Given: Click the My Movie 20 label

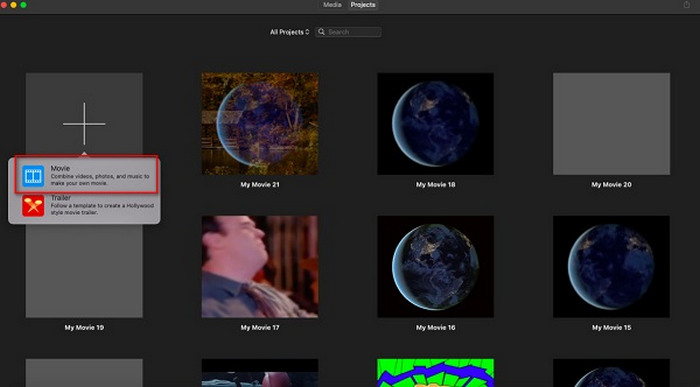Looking at the screenshot, I should pos(611,184).
